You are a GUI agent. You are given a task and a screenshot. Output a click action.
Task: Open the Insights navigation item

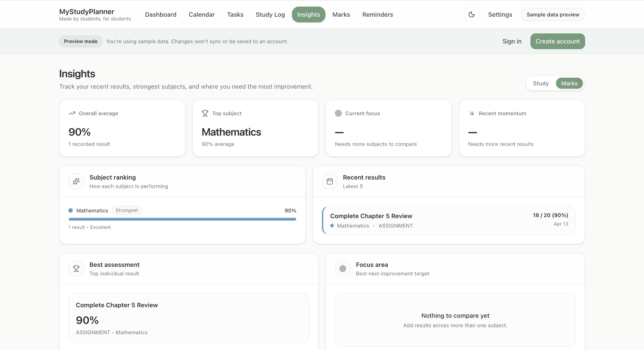coord(309,14)
